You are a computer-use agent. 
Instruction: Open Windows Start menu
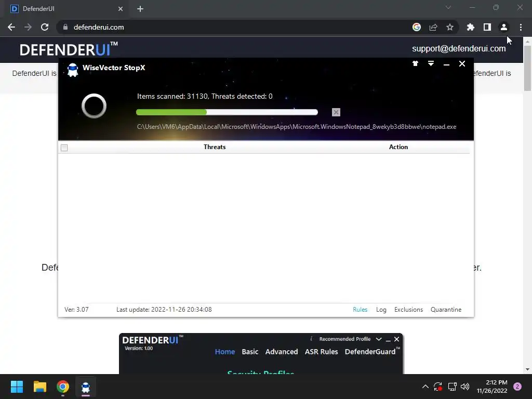pos(17,387)
